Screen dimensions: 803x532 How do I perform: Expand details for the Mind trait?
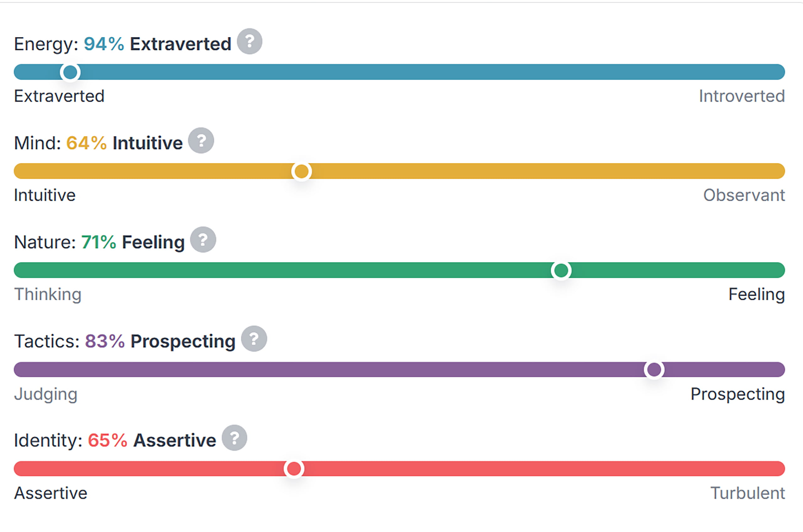tap(202, 140)
